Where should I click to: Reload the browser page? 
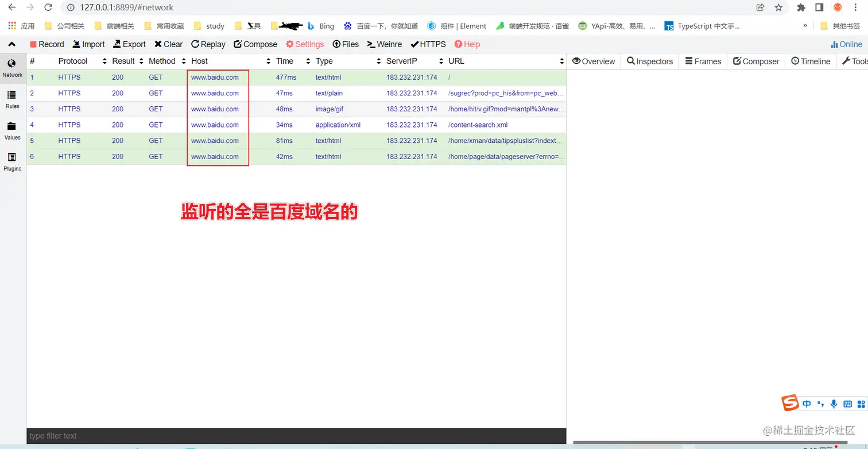[x=49, y=7]
